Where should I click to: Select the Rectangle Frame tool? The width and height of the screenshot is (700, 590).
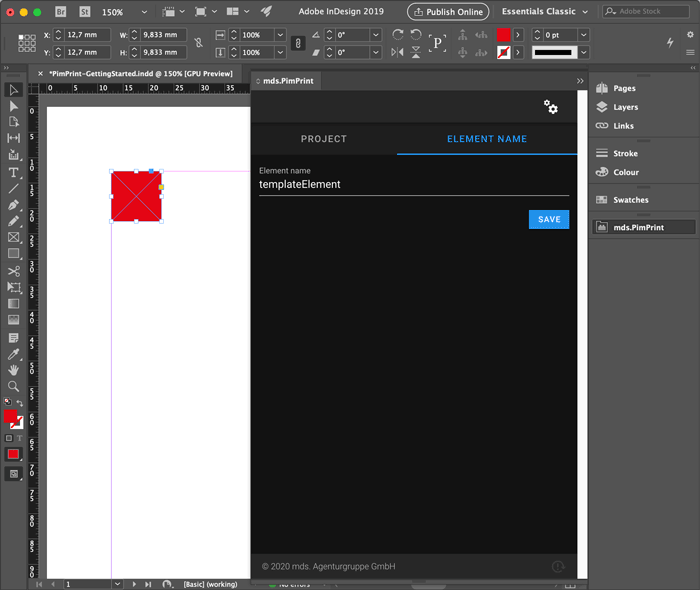tap(13, 237)
